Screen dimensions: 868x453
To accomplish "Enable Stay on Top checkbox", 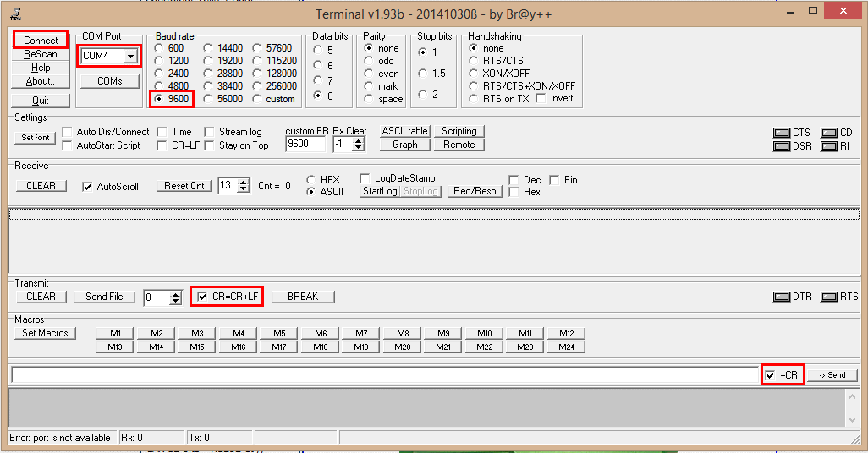I will click(x=209, y=145).
